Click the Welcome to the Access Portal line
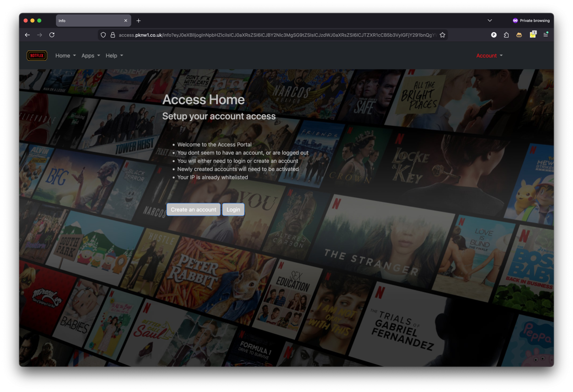573x392 pixels. point(214,145)
